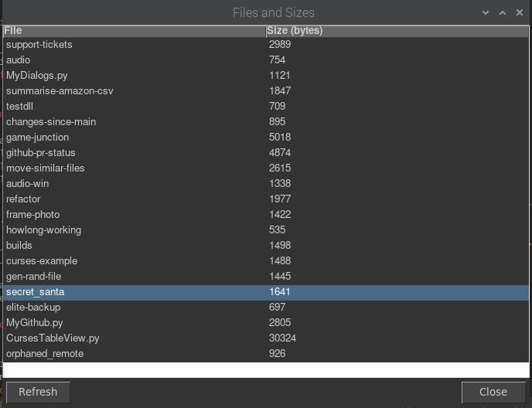The image size is (532, 408).
Task: Sort by the Size (bytes) column header
Action: pos(397,31)
